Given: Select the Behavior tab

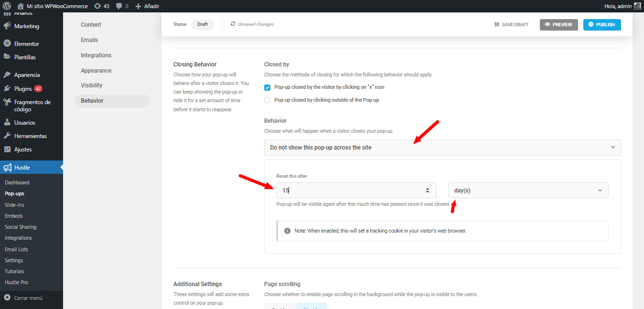Looking at the screenshot, I should click(112, 101).
